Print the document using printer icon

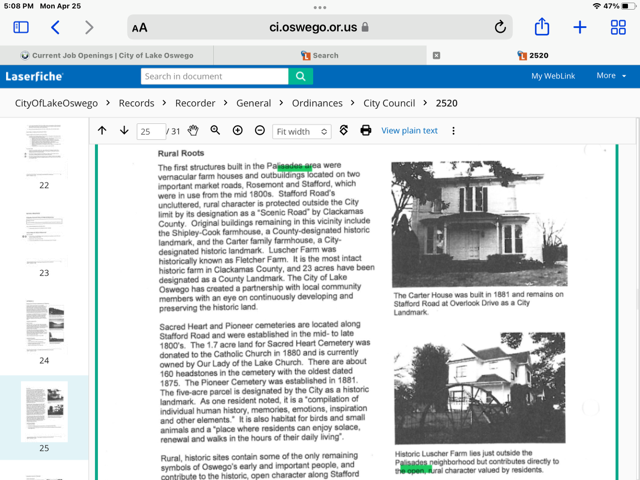point(366,131)
